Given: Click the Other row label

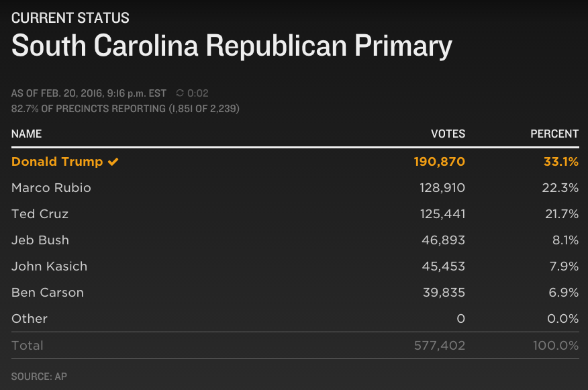Looking at the screenshot, I should (30, 319).
